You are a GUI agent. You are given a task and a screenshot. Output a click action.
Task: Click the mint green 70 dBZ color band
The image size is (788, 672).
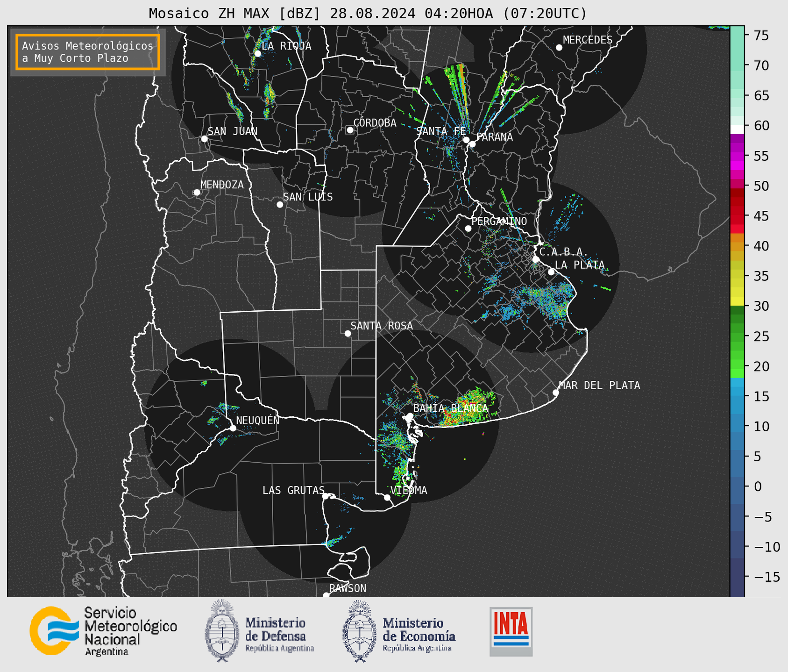point(737,65)
